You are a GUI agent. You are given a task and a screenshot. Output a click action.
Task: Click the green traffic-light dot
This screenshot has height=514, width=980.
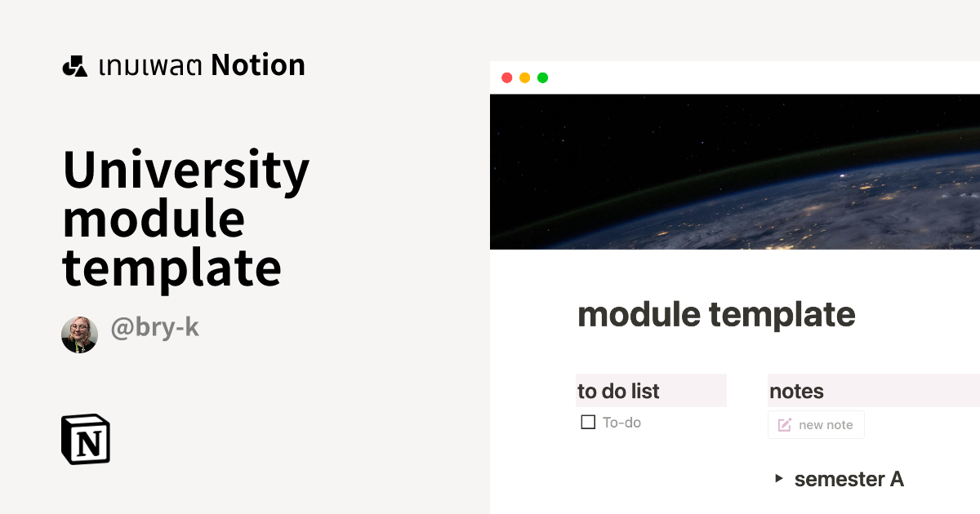pos(542,78)
